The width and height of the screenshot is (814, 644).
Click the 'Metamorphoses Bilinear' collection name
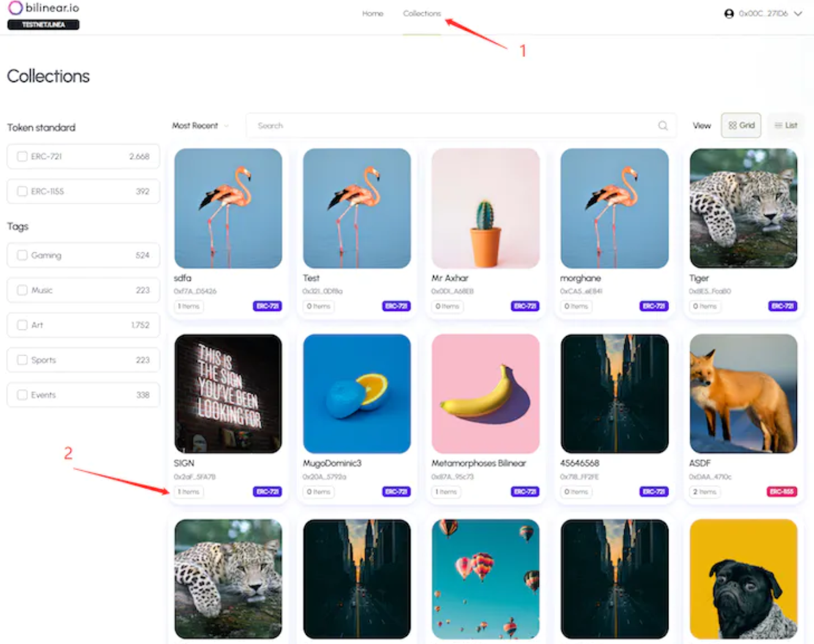click(x=479, y=463)
